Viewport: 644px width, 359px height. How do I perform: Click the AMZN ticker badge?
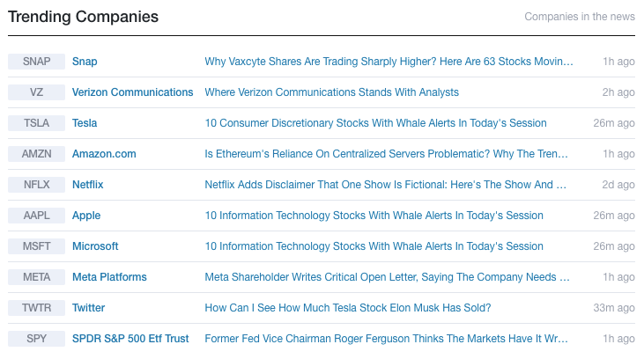pos(36,154)
